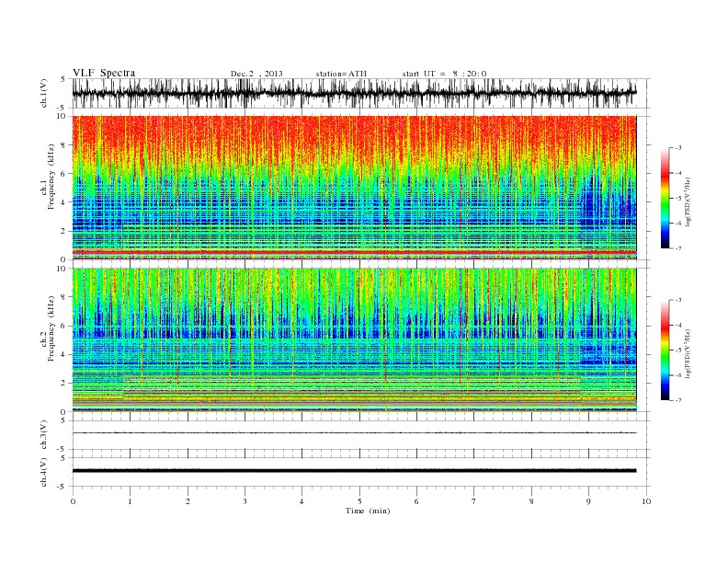Screen dimensions: 728x563
Task: Click the log(PSD) label beside ch.1 colorbar
Action: tap(688, 201)
